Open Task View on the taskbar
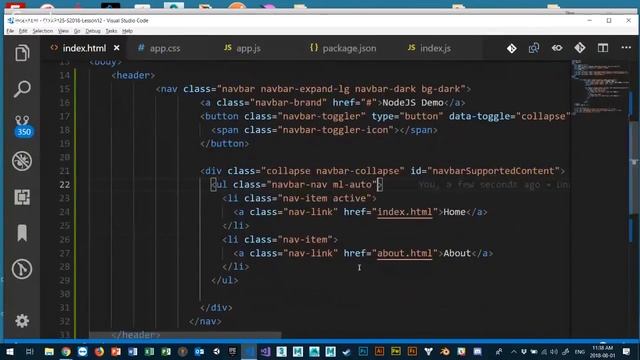The image size is (640, 360). [x=29, y=351]
